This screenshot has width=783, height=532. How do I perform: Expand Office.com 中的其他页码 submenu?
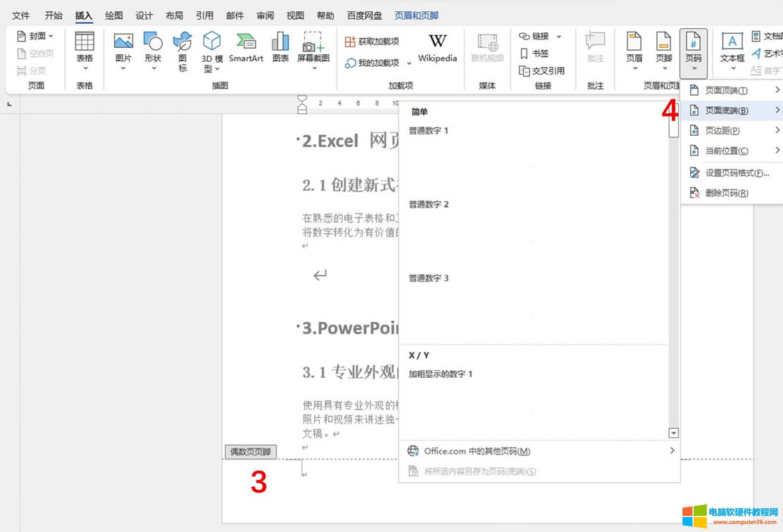pos(539,451)
